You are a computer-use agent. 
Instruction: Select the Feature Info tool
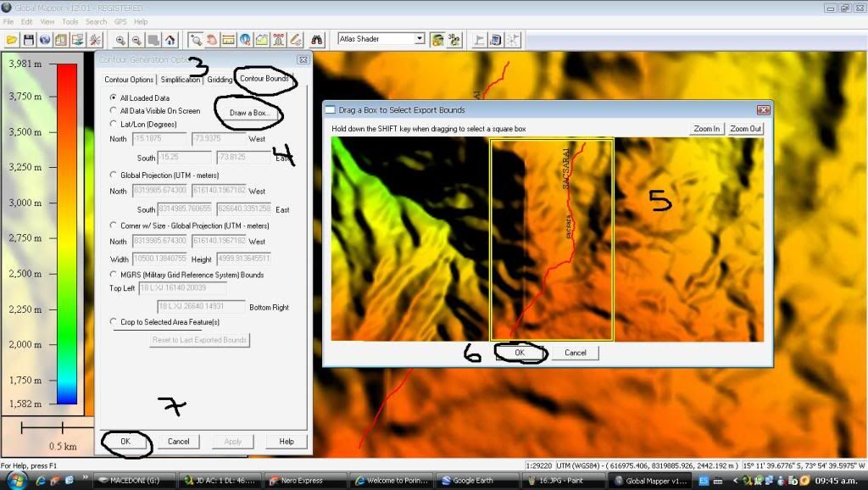point(245,40)
